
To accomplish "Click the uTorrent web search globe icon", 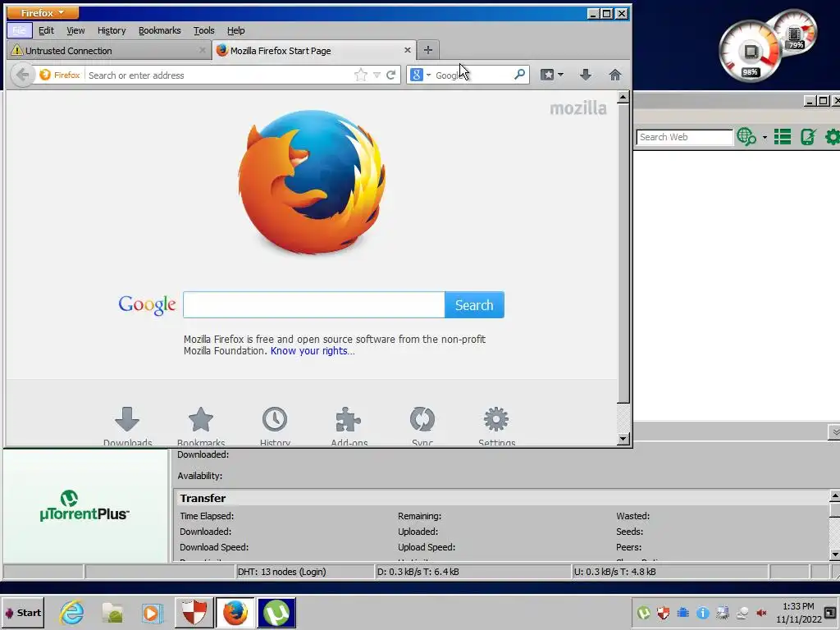I will [x=746, y=137].
